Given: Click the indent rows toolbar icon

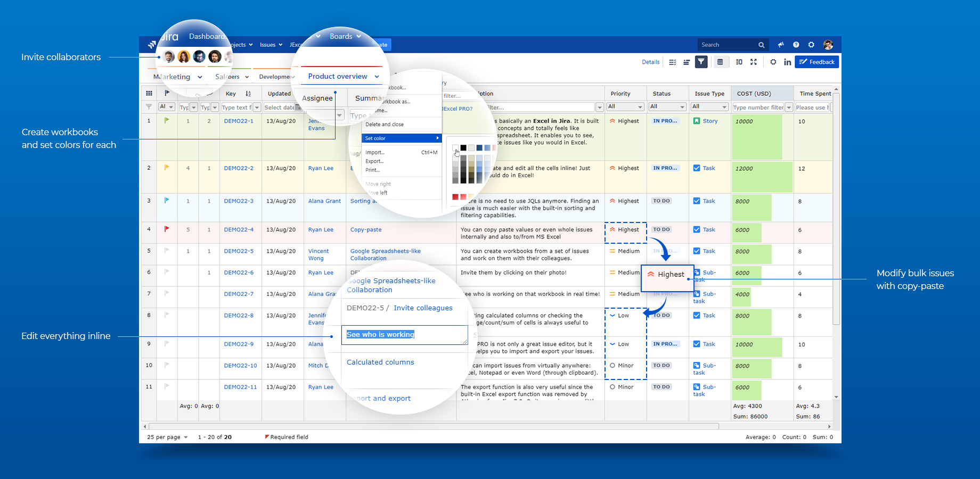Looking at the screenshot, I should tap(687, 62).
